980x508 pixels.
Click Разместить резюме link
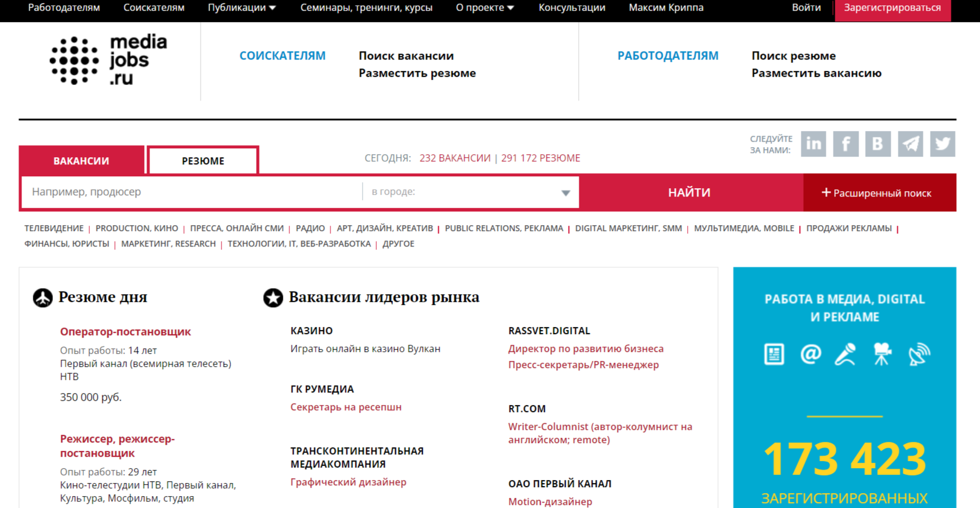417,73
